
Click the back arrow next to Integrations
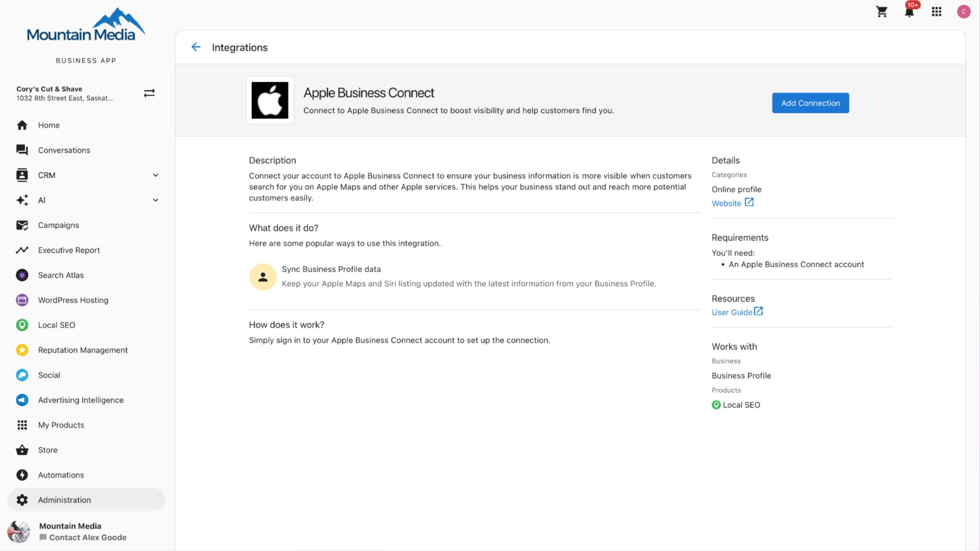tap(196, 47)
